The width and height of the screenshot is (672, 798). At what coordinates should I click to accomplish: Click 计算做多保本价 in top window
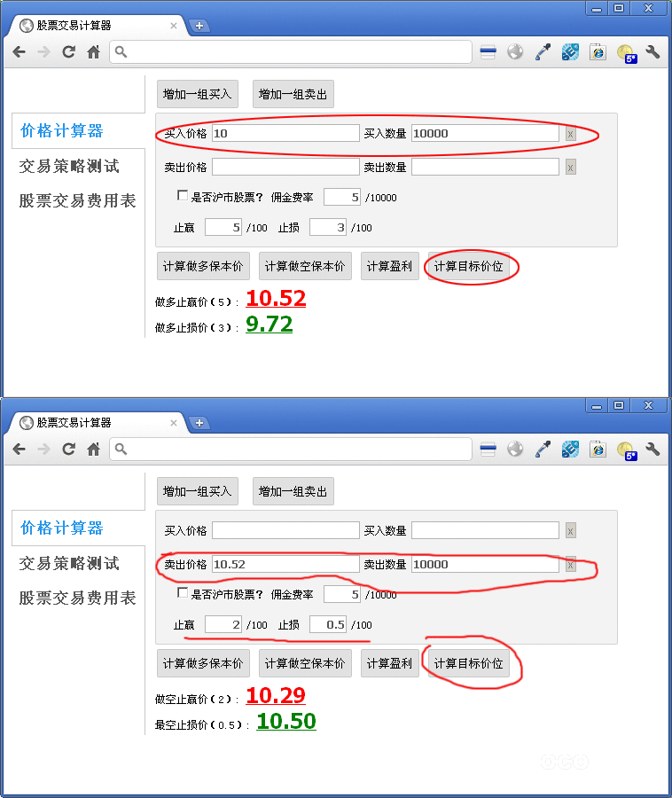pyautogui.click(x=203, y=266)
